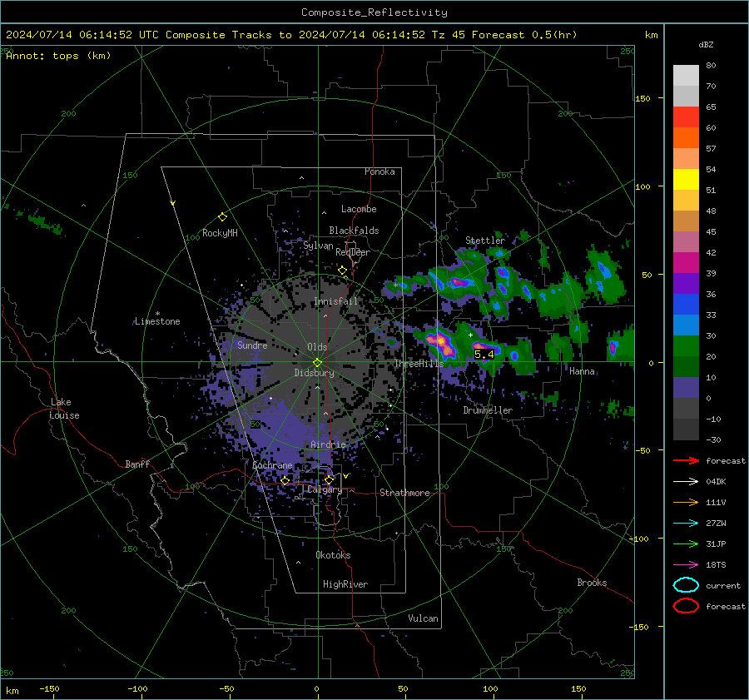Click the red forecast arrow in legend
749x700 pixels.
(686, 460)
